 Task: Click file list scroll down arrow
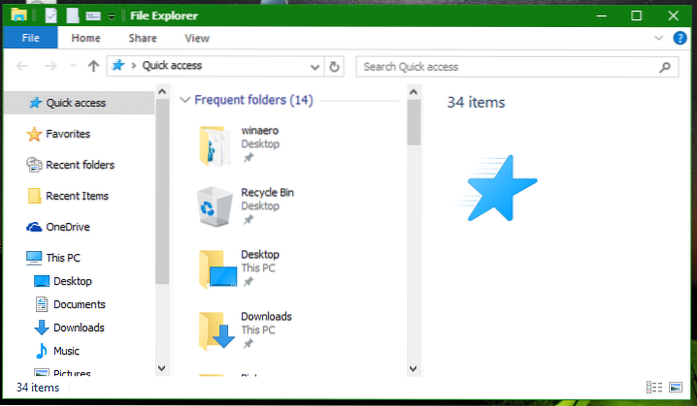(413, 369)
